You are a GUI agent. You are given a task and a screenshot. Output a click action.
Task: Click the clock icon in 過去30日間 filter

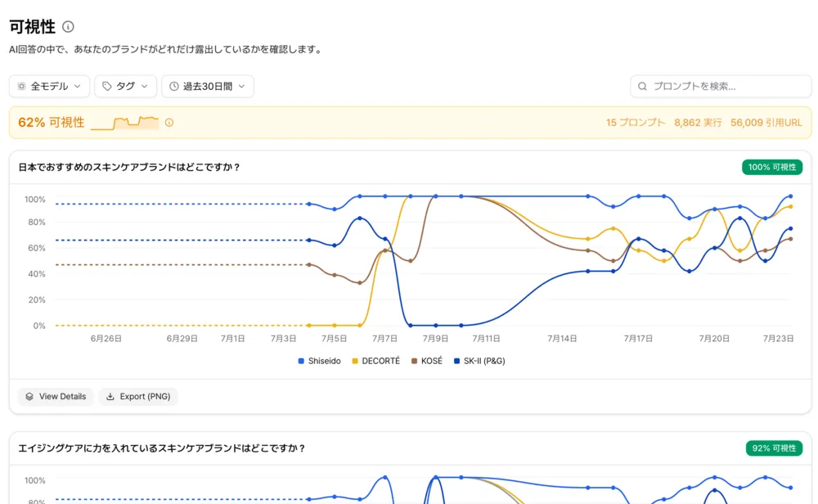[174, 86]
